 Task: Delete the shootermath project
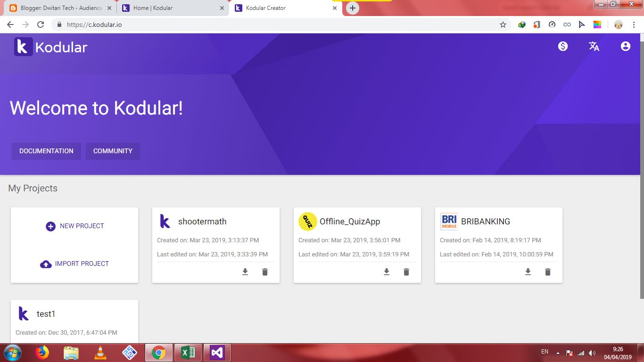click(264, 272)
